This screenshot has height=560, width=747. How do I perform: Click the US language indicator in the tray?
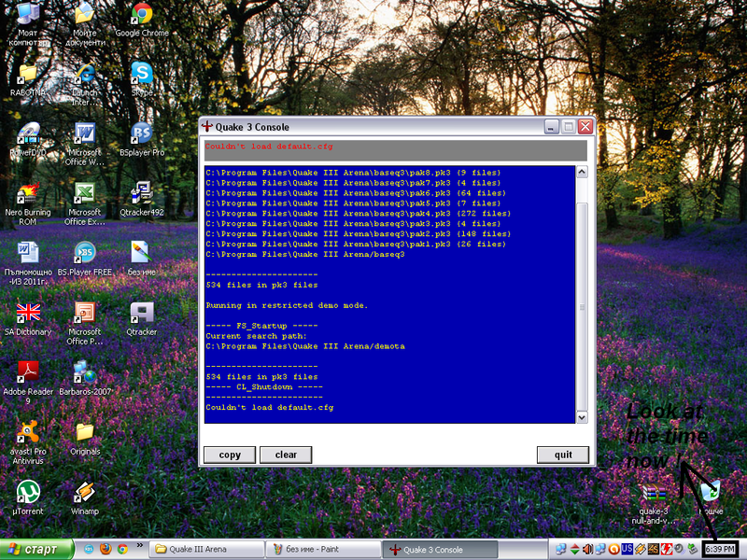click(x=627, y=549)
